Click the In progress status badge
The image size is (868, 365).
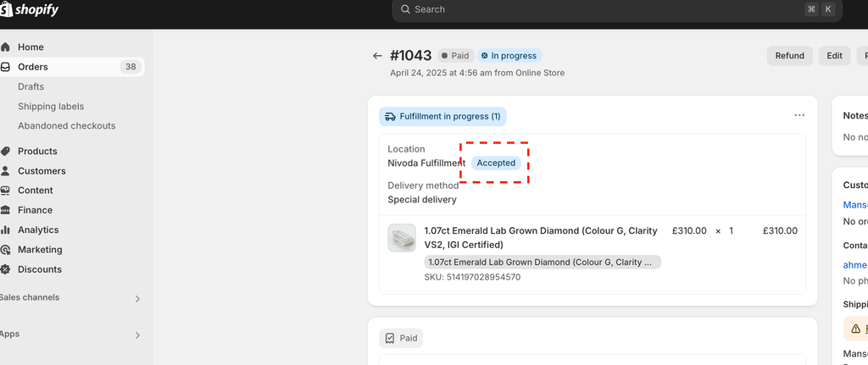click(x=509, y=56)
